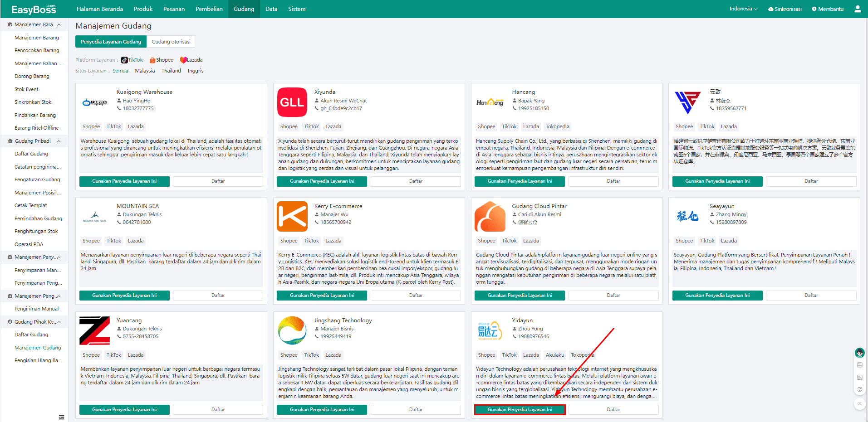Click the Seayayun logo
The height and width of the screenshot is (422, 868).
tap(687, 216)
